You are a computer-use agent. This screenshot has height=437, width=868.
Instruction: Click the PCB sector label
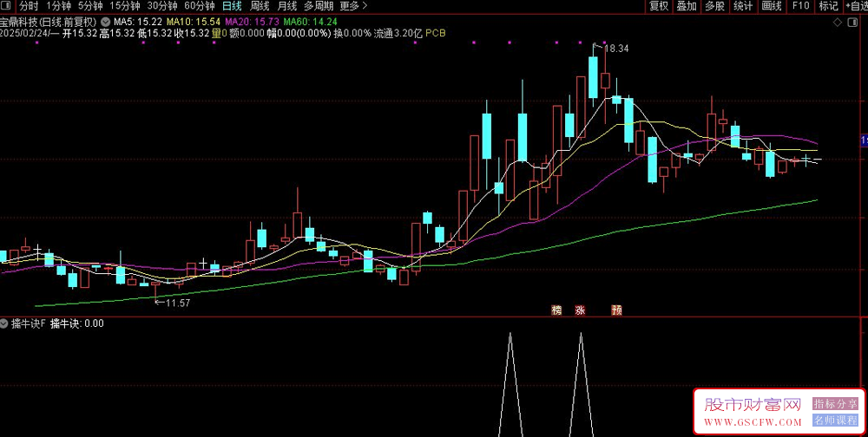pos(436,33)
